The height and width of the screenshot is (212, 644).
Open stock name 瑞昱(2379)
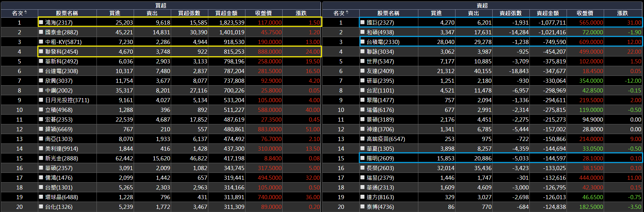tap(380, 178)
